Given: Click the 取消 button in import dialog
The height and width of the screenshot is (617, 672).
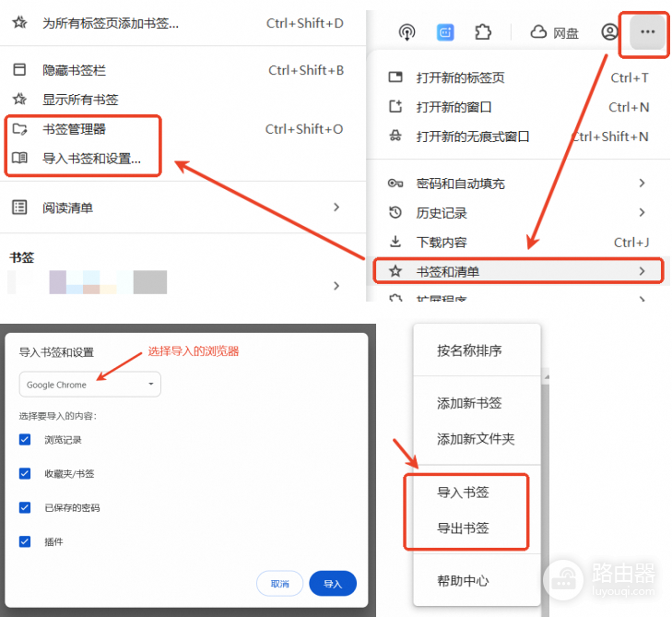Looking at the screenshot, I should tap(279, 584).
